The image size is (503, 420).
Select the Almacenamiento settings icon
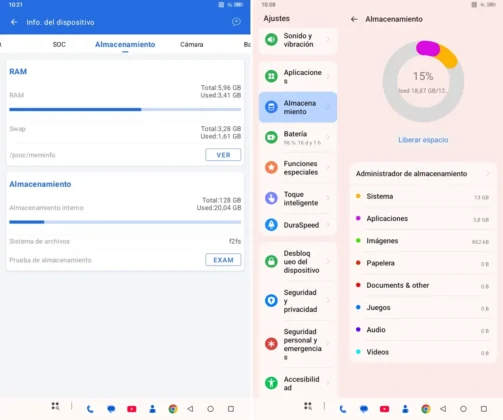point(271,107)
